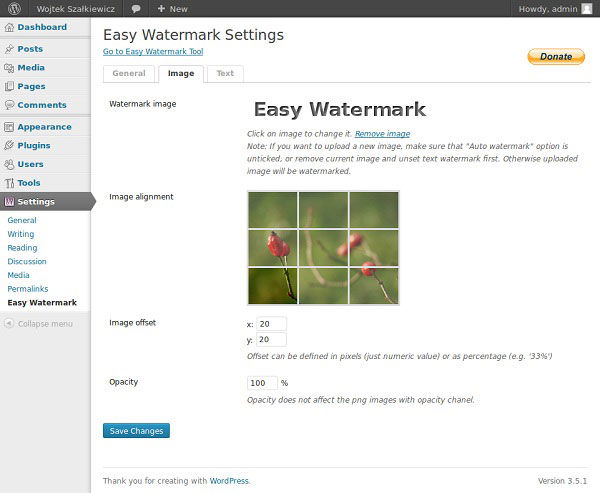Viewport: 600px width, 493px height.
Task: Click the x offset input field
Action: coord(270,324)
